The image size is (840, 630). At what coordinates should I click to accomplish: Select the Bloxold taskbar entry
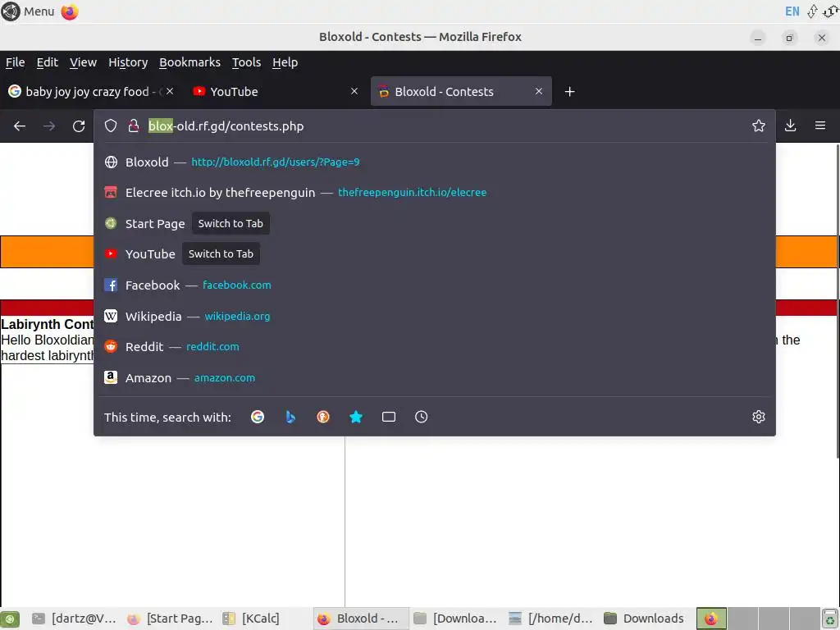361,619
